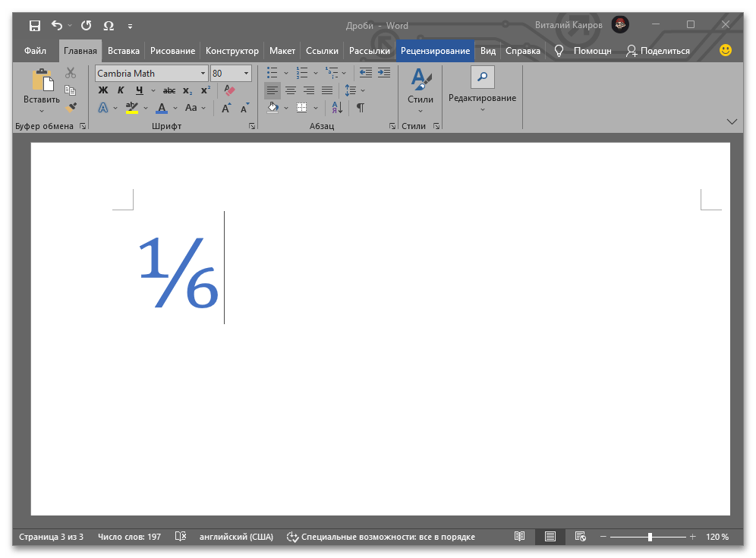756x558 pixels.
Task: Click the Clear All Formatting eraser icon
Action: [229, 90]
